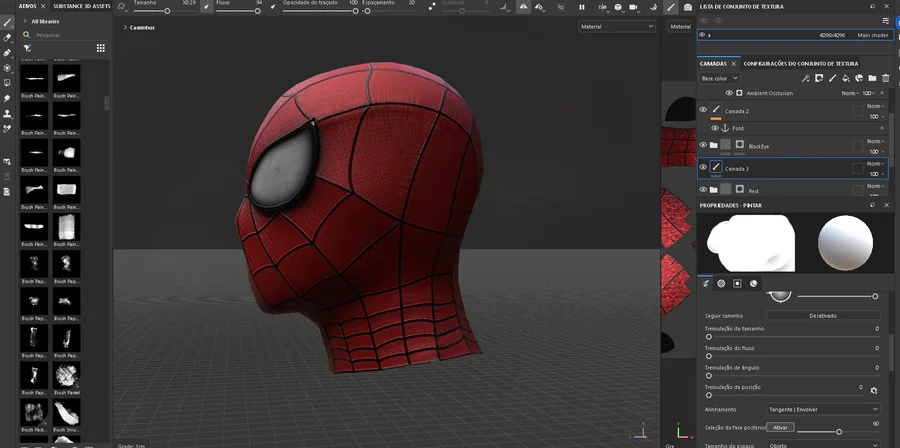
Task: Select the Polygon Fill tool
Action: point(7,68)
